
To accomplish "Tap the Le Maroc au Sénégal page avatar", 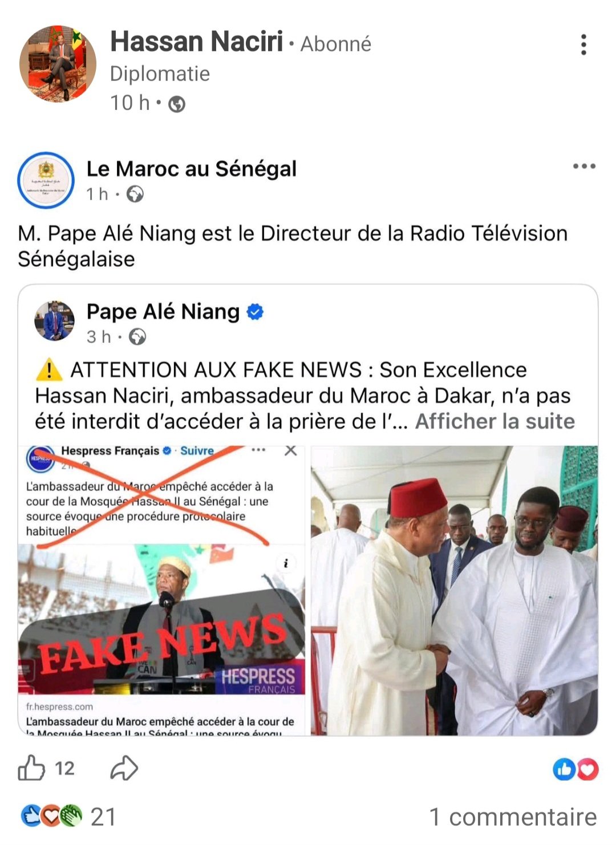I will (46, 180).
